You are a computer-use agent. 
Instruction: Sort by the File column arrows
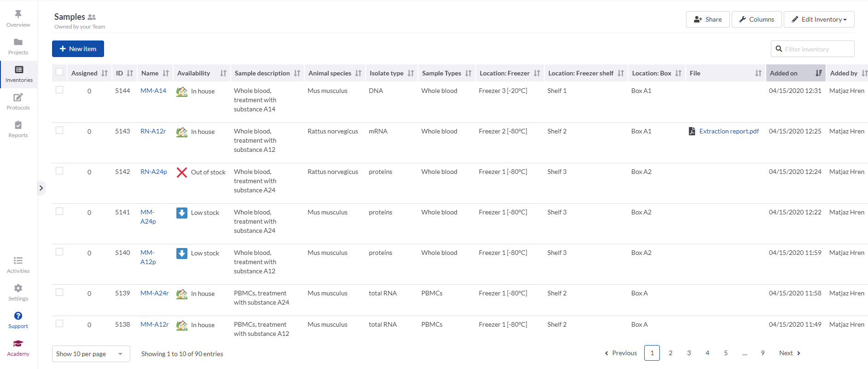coord(758,73)
